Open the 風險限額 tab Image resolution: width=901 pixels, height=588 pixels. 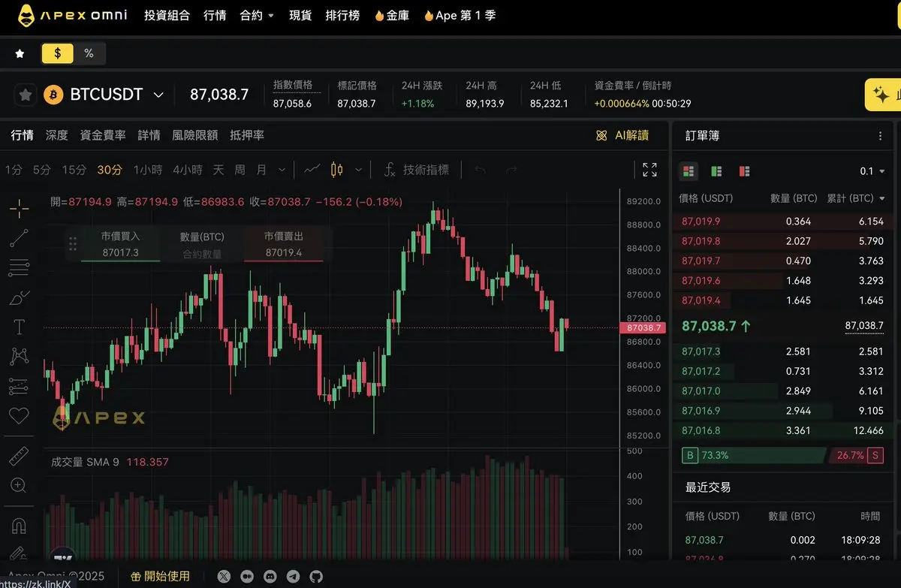pyautogui.click(x=195, y=135)
